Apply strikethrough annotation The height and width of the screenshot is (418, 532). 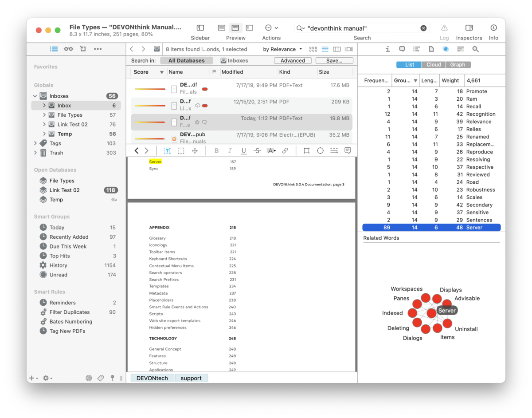point(257,151)
